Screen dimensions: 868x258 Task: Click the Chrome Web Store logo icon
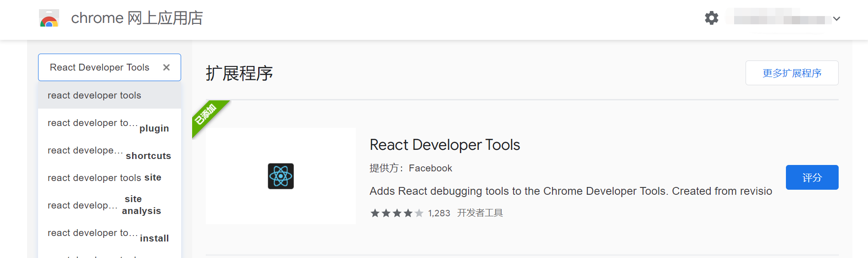tap(49, 18)
